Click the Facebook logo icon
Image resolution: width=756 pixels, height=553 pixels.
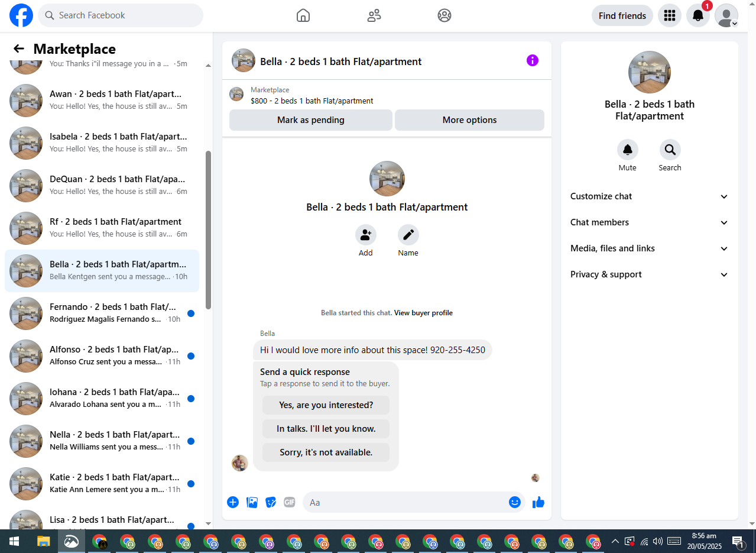tap(21, 15)
